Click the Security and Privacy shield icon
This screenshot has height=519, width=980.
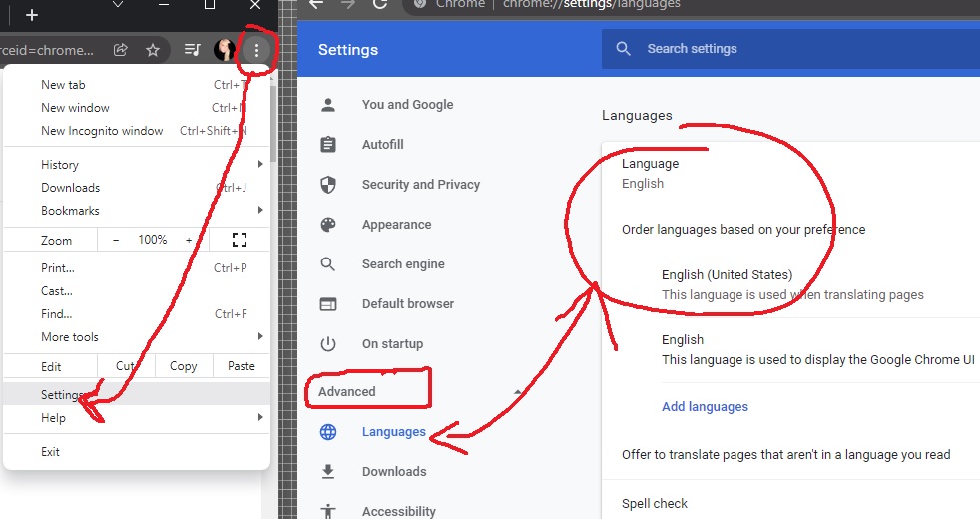pyautogui.click(x=328, y=185)
